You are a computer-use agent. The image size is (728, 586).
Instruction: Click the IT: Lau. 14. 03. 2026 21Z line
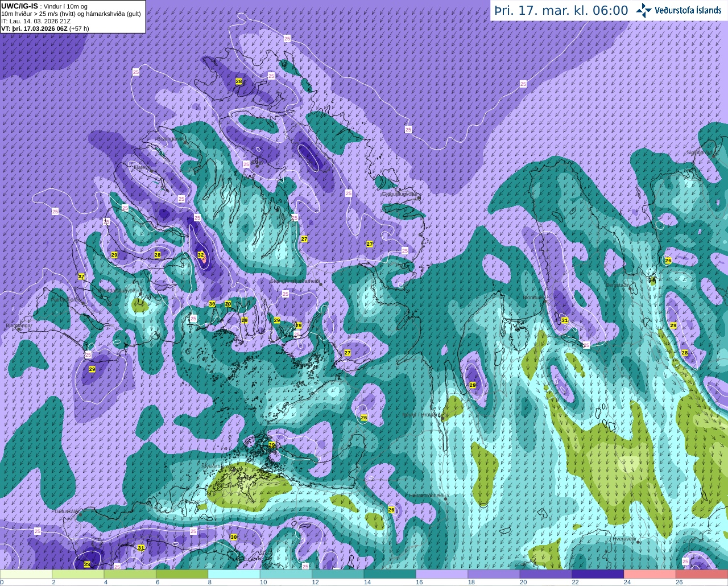click(x=36, y=21)
